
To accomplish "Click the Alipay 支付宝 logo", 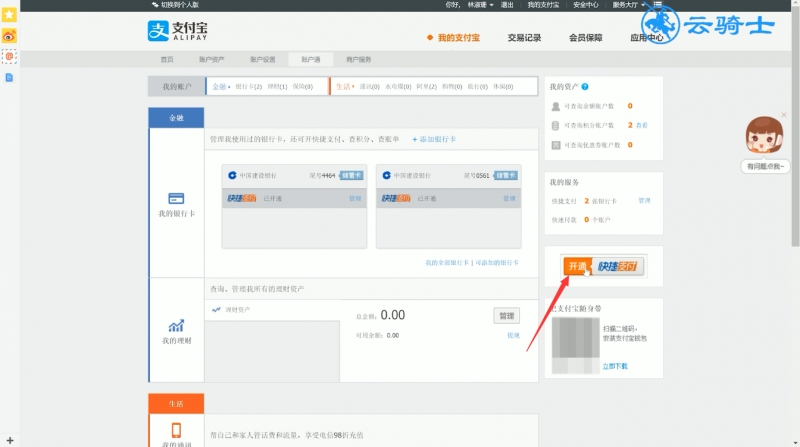I will tap(178, 31).
